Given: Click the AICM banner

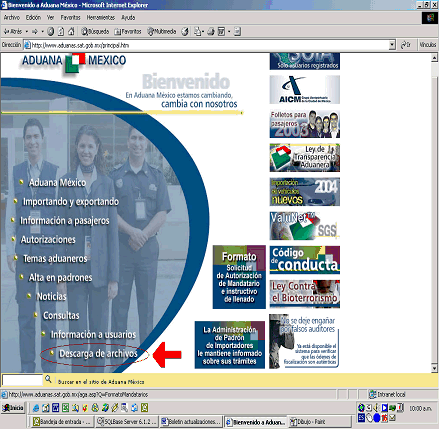Looking at the screenshot, I should (305, 90).
